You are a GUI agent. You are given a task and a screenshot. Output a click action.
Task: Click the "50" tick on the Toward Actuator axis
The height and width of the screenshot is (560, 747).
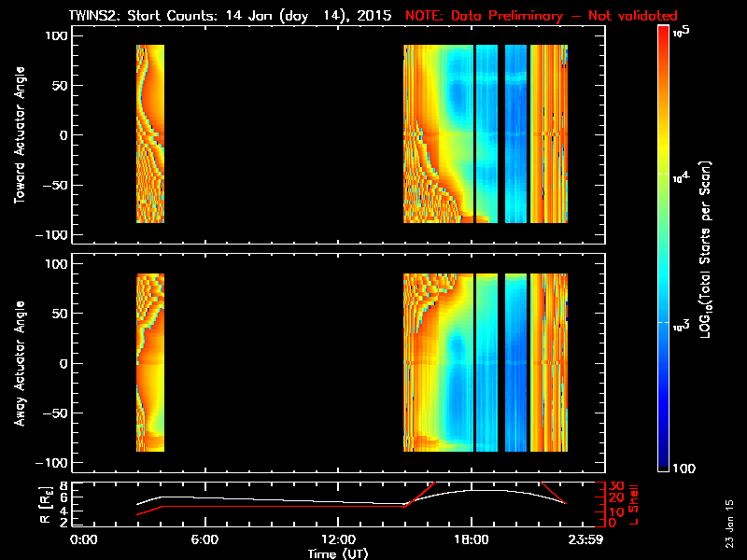point(60,85)
